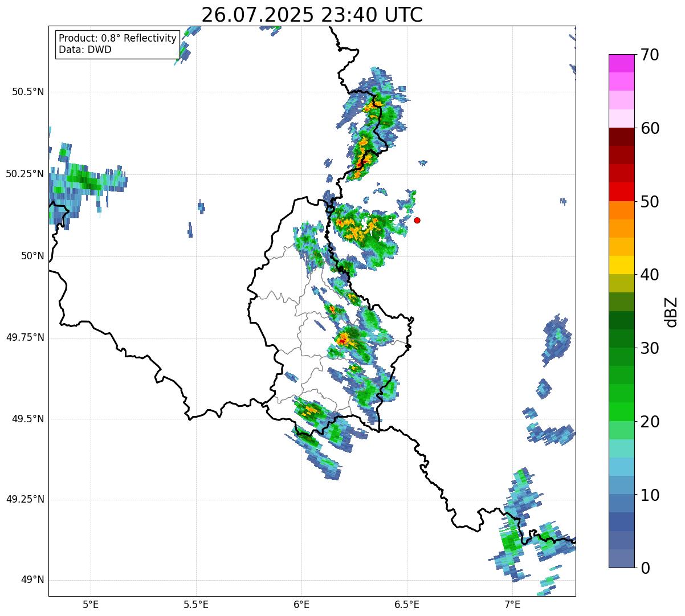
Task: Click the 49.25°N latitude label
Action: (25, 500)
